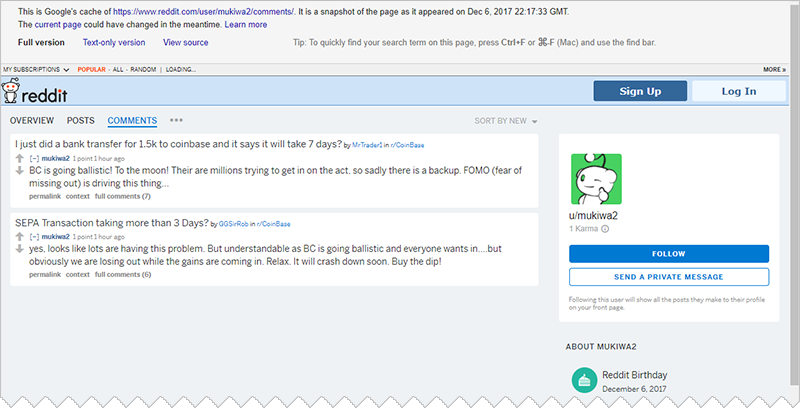The image size is (800, 408).
Task: Switch to the Posts tab
Action: tap(80, 120)
